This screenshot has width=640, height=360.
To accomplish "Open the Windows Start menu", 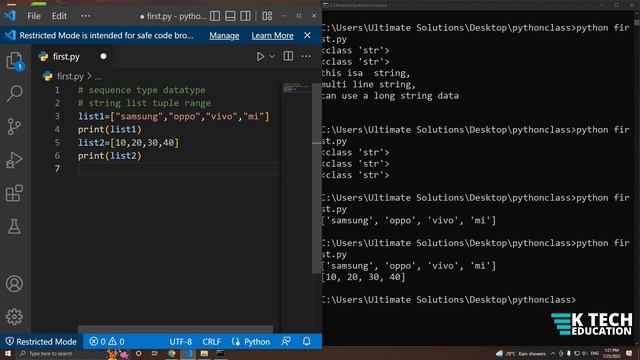I will (8, 353).
